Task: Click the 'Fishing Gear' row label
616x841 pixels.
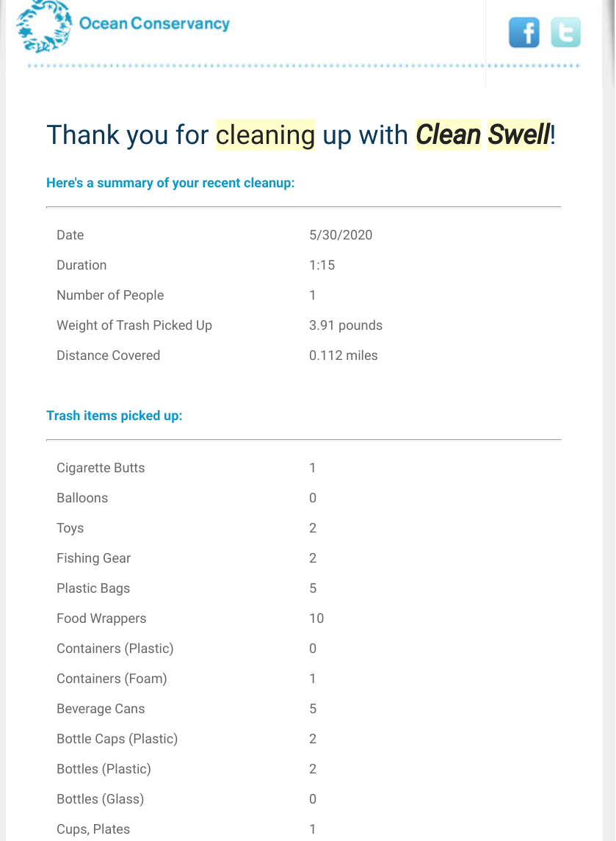Action: [x=93, y=558]
